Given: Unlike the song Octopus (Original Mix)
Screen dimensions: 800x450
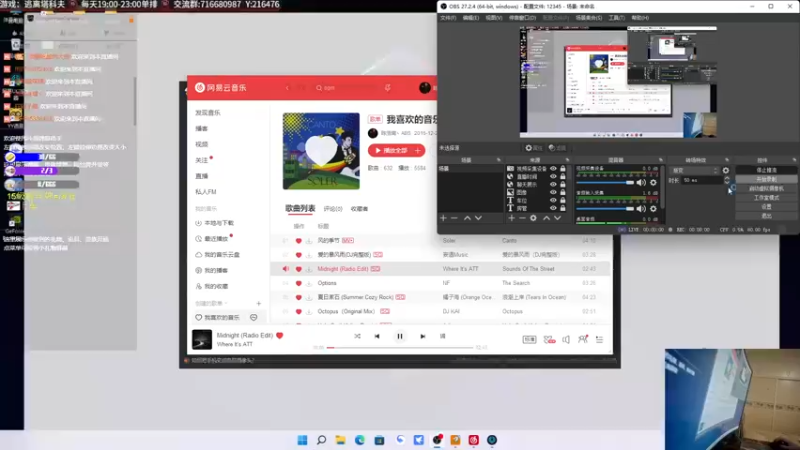Looking at the screenshot, I should [x=298, y=311].
